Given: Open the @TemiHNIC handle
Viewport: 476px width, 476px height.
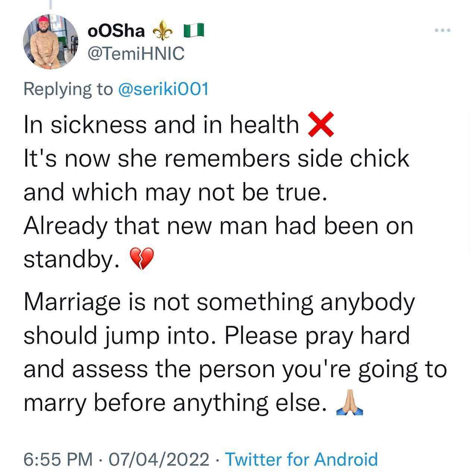Looking at the screenshot, I should (136, 54).
